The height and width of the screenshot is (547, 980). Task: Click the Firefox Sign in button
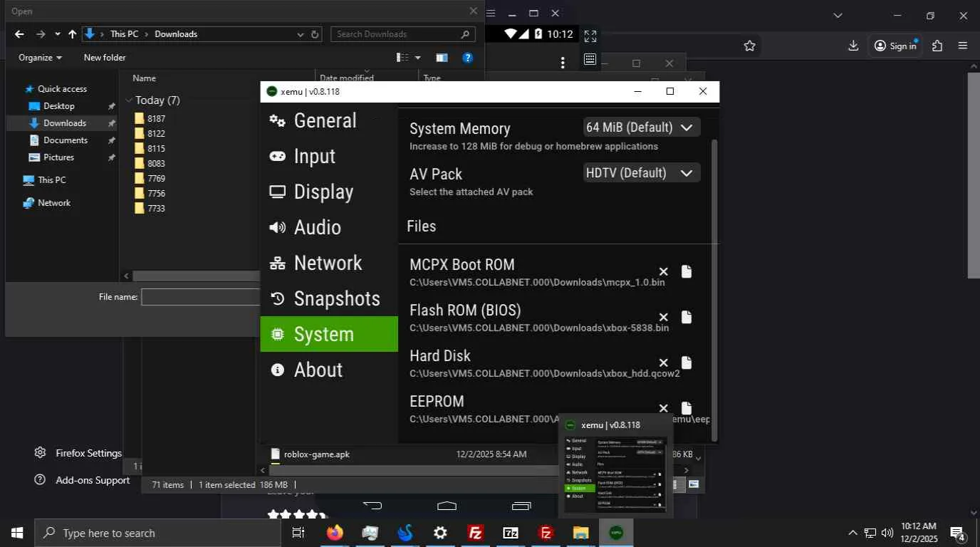click(x=895, y=46)
